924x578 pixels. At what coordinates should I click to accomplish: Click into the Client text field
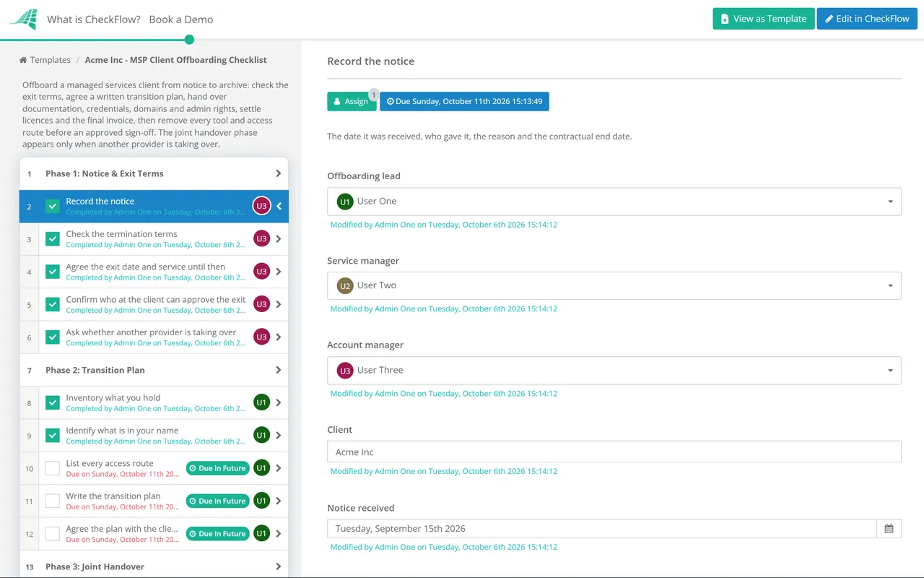coord(614,452)
